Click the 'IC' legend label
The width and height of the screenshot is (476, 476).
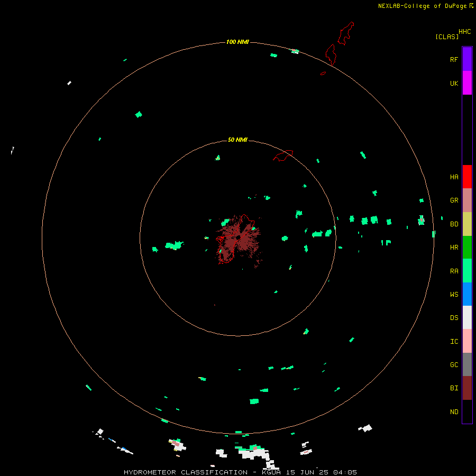(x=454, y=342)
